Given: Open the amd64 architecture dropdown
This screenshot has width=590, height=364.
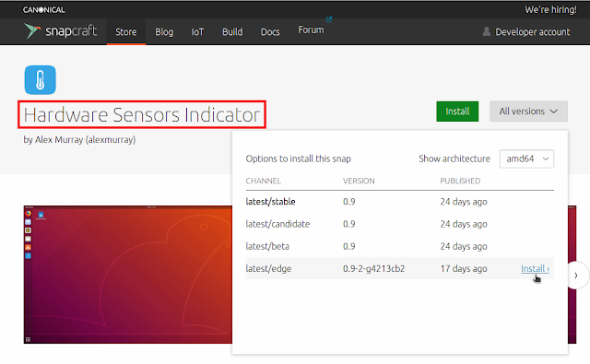Looking at the screenshot, I should point(526,159).
